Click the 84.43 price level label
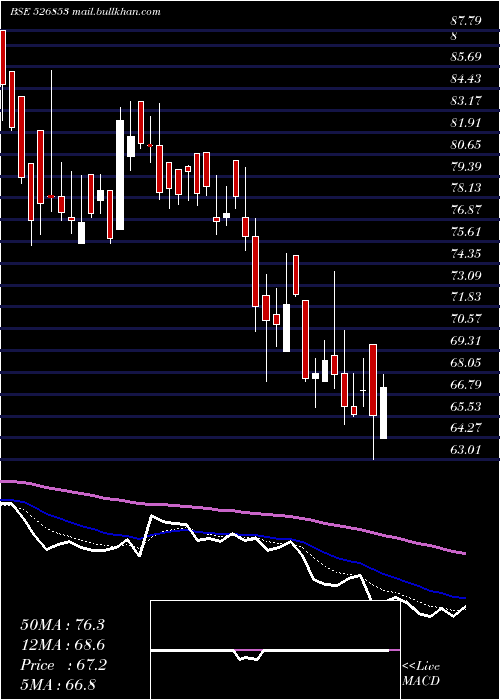This screenshot has width=500, height=700. pos(466,79)
